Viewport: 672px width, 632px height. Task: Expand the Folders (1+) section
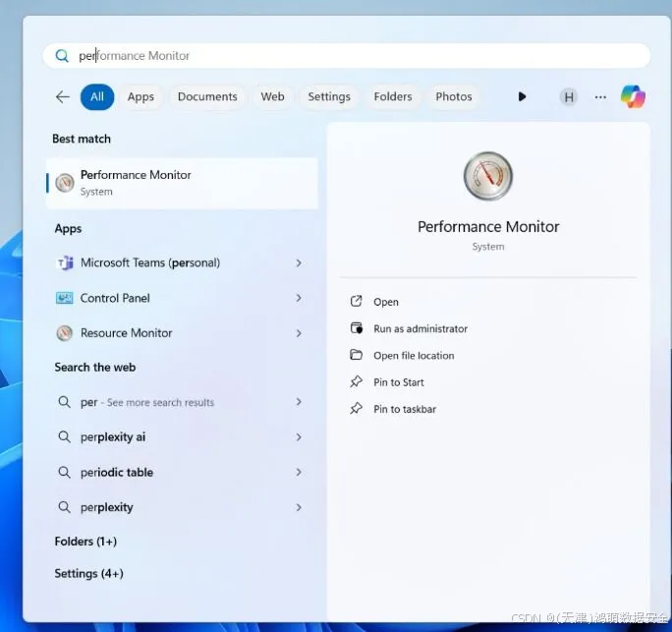85,542
